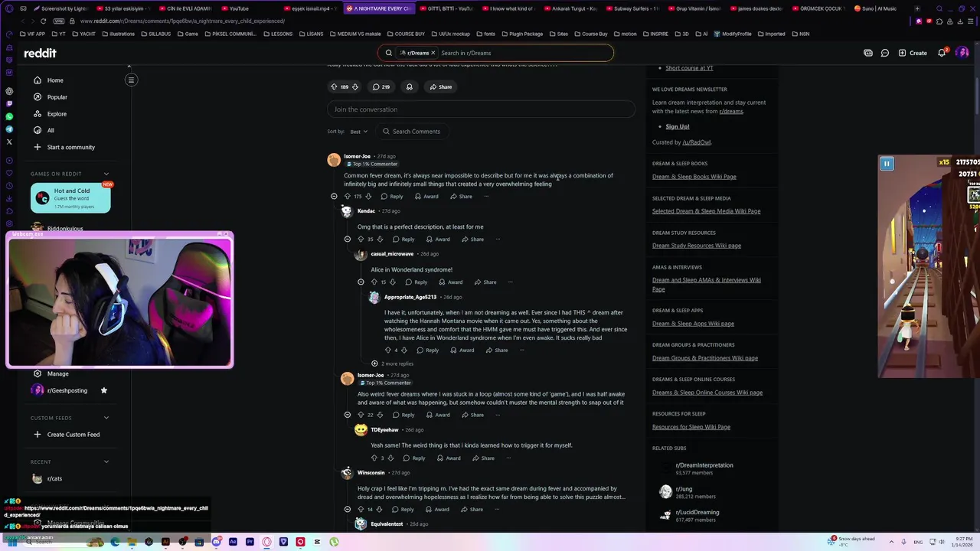Reply to Isomer-Joe's fever dream comment
Image resolution: width=980 pixels, height=551 pixels.
(x=392, y=197)
